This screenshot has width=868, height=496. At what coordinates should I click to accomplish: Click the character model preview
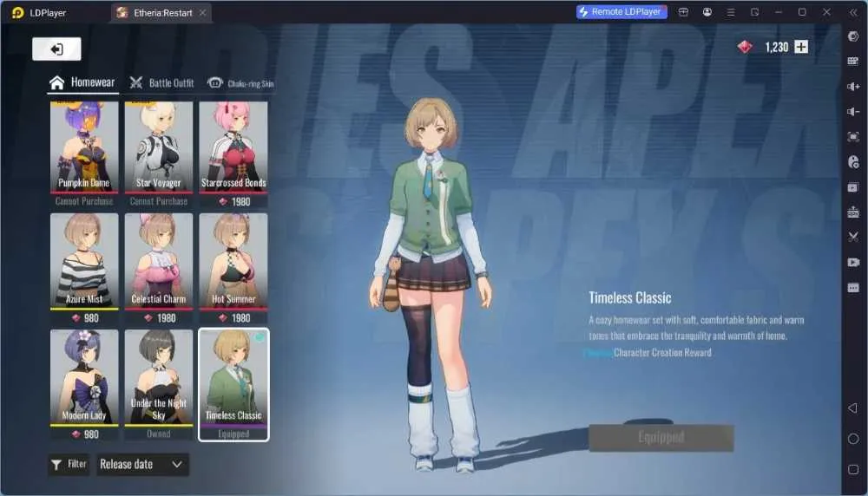(431, 284)
